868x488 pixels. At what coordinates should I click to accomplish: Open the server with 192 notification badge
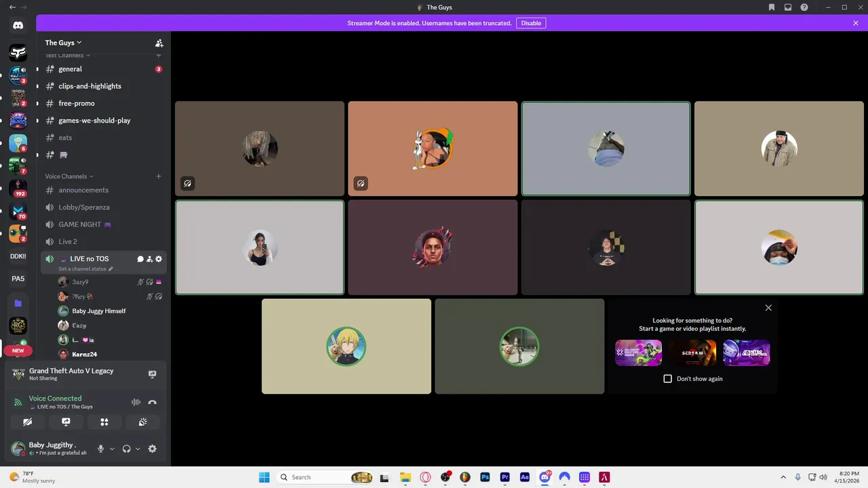pyautogui.click(x=18, y=188)
